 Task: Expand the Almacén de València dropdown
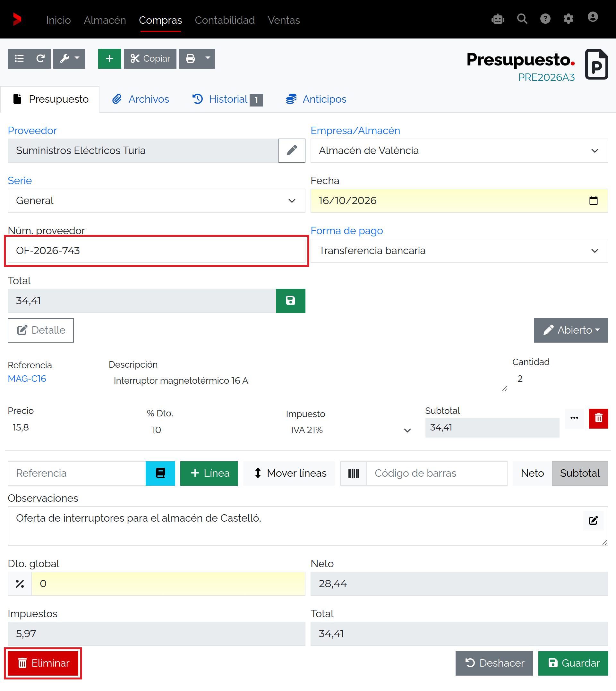pos(459,150)
